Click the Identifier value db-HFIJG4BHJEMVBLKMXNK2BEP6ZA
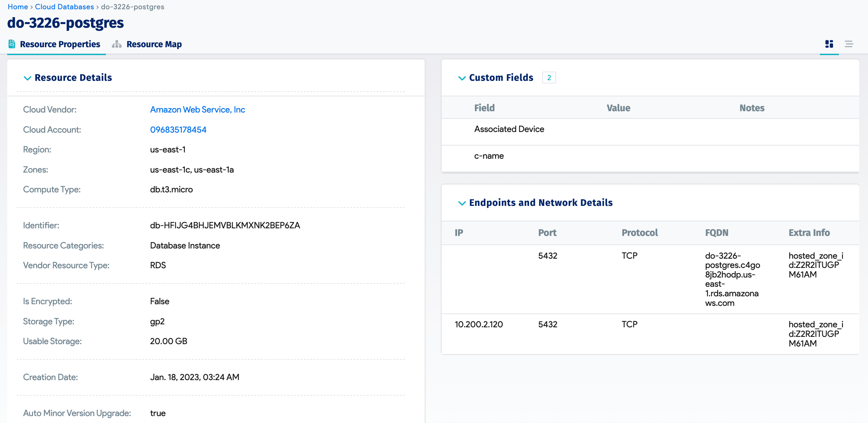Viewport: 868px width, 423px height. tap(225, 225)
